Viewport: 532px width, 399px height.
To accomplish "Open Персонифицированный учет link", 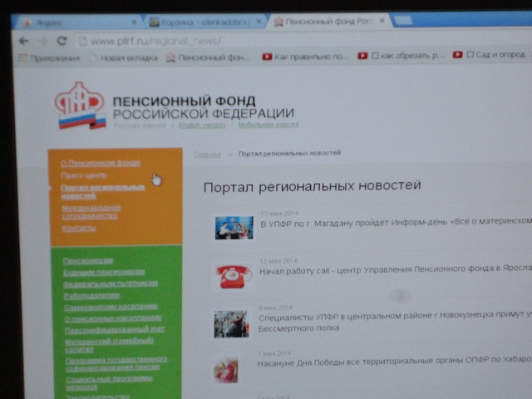I will pyautogui.click(x=115, y=329).
